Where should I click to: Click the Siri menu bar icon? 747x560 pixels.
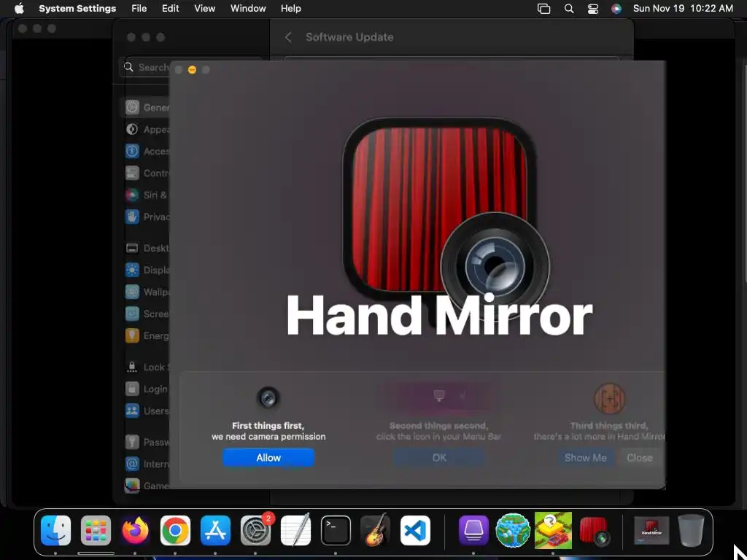[616, 9]
